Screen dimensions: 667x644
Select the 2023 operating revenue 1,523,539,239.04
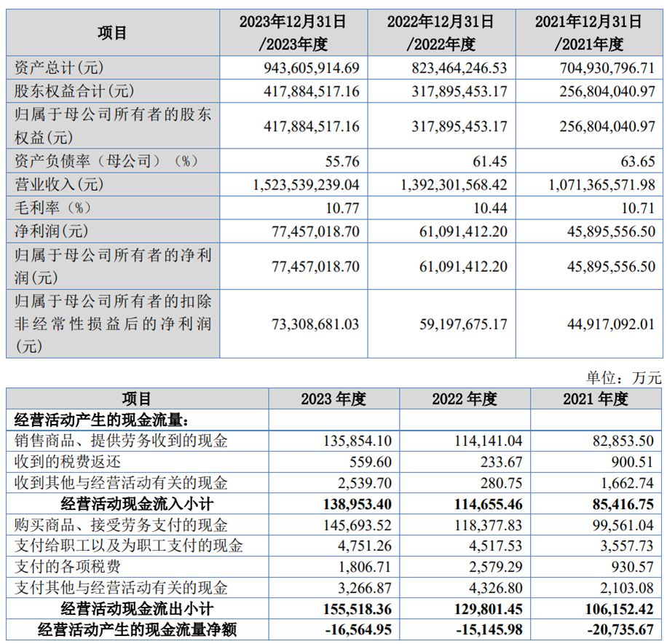(x=307, y=185)
